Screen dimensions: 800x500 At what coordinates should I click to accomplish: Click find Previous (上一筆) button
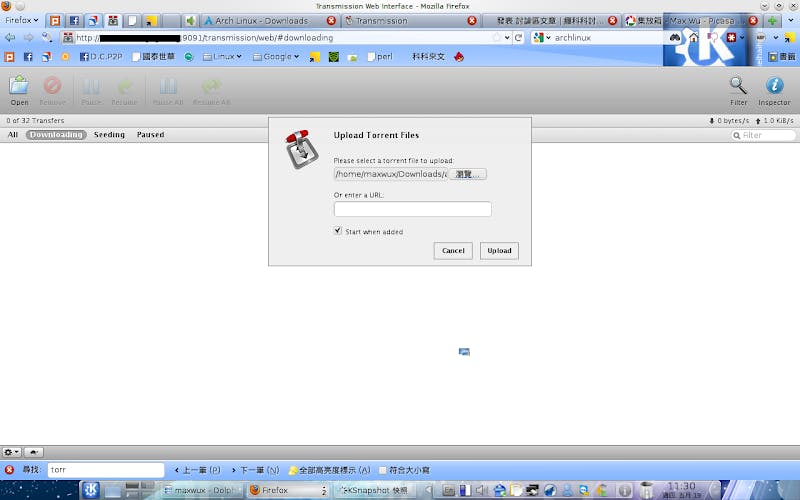click(x=197, y=470)
